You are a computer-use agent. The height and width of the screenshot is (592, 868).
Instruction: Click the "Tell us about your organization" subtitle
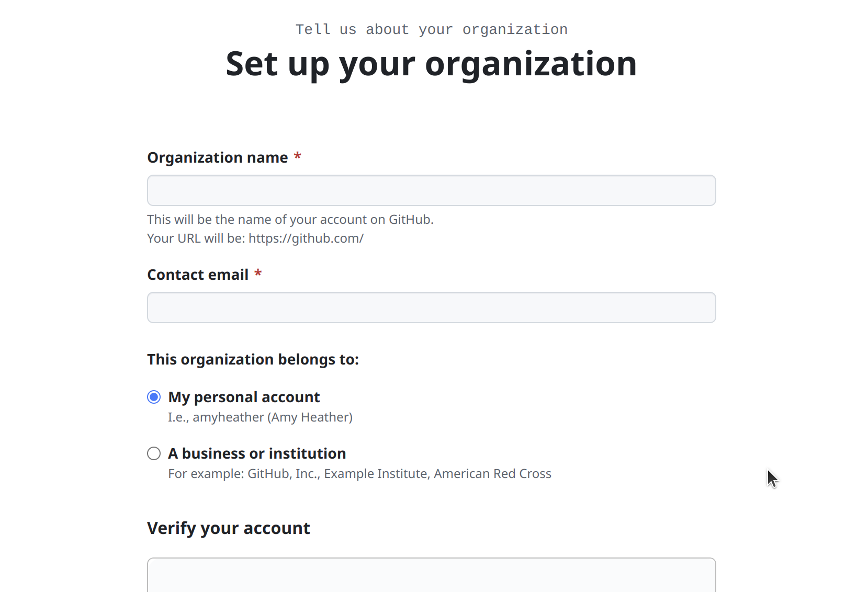pos(431,29)
